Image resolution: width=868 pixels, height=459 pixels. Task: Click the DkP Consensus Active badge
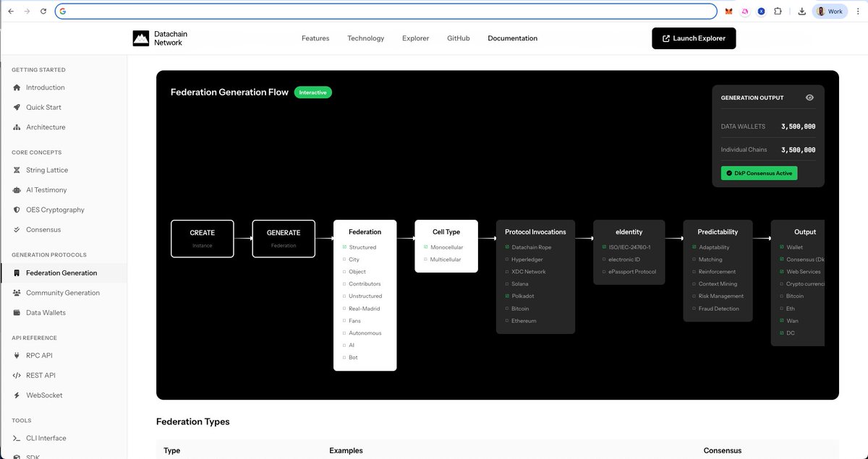point(759,173)
